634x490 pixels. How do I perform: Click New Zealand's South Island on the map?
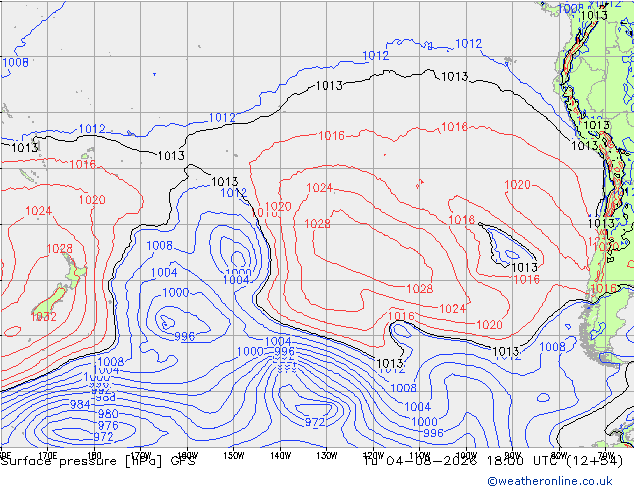tap(51, 301)
